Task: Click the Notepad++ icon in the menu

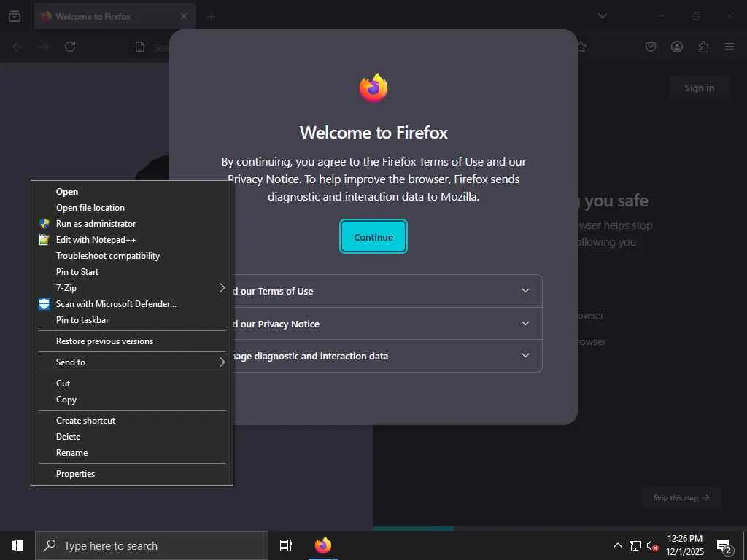Action: coord(44,239)
